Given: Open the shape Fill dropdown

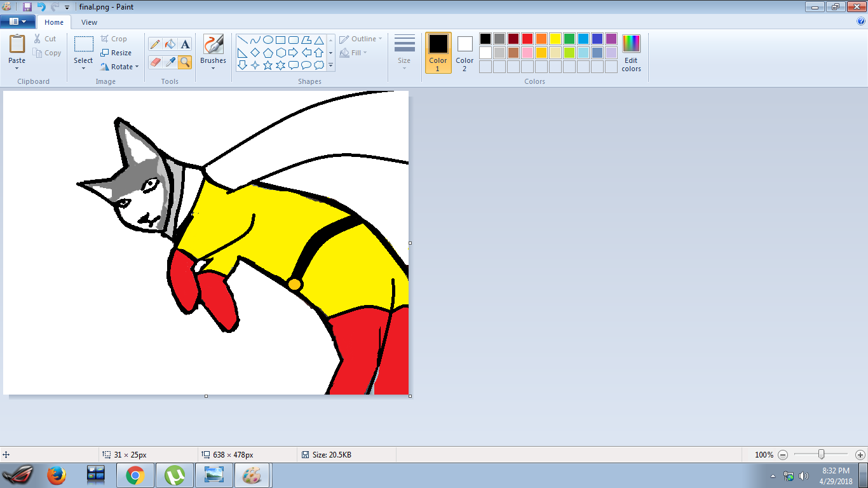Looking at the screenshot, I should (353, 53).
